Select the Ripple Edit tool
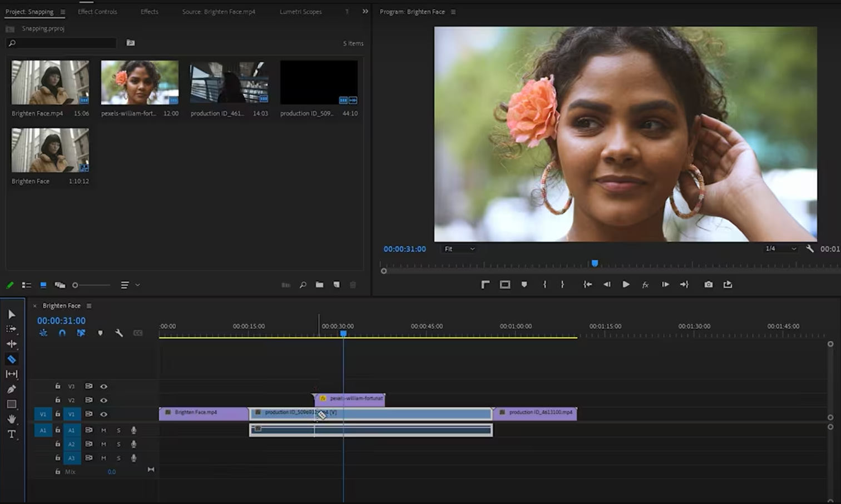This screenshot has width=841, height=504. point(12,344)
